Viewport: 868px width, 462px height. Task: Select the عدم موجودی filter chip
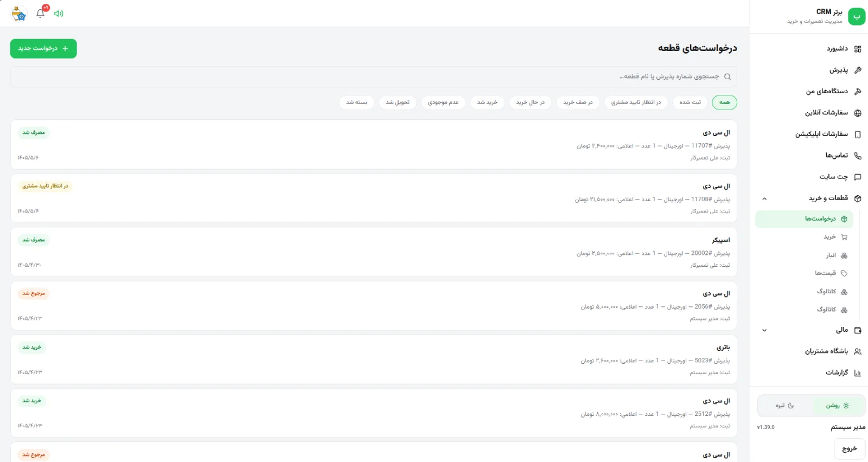pos(443,102)
